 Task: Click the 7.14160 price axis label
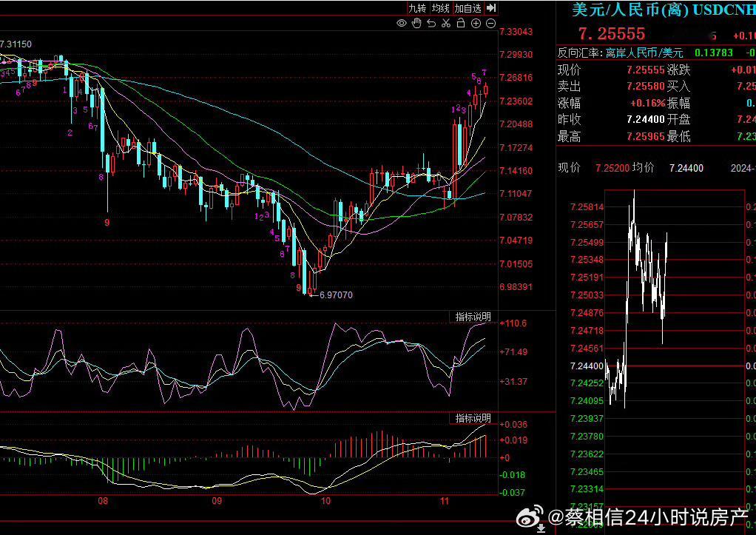[516, 170]
